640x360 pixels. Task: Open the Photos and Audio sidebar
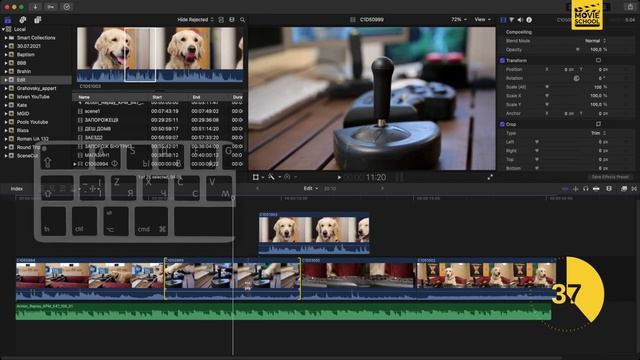click(x=23, y=20)
